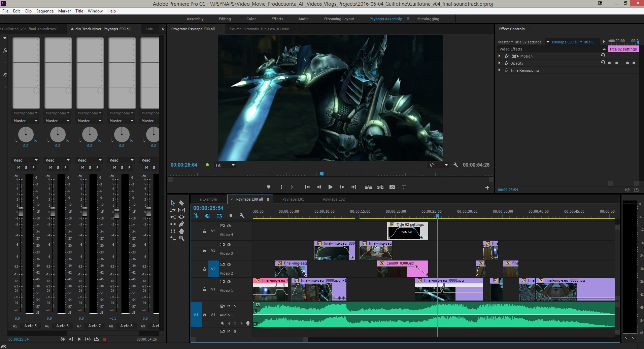This screenshot has width=644, height=349.
Task: Step forward one frame in Program monitor
Action: [x=342, y=187]
